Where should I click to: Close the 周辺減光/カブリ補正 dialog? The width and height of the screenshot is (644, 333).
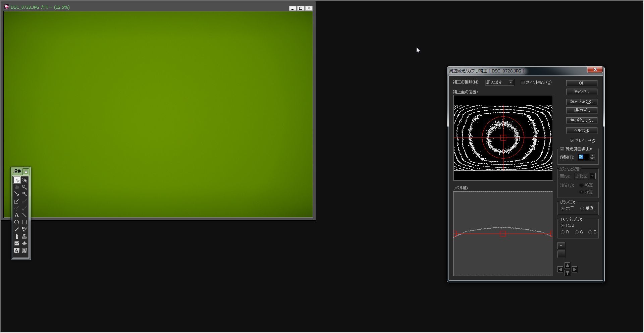tap(595, 70)
